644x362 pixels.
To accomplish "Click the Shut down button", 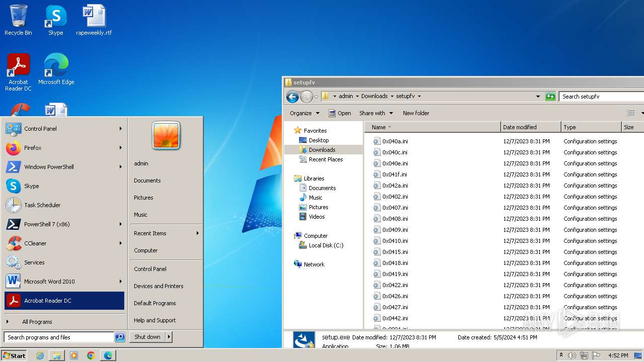I will [x=147, y=337].
